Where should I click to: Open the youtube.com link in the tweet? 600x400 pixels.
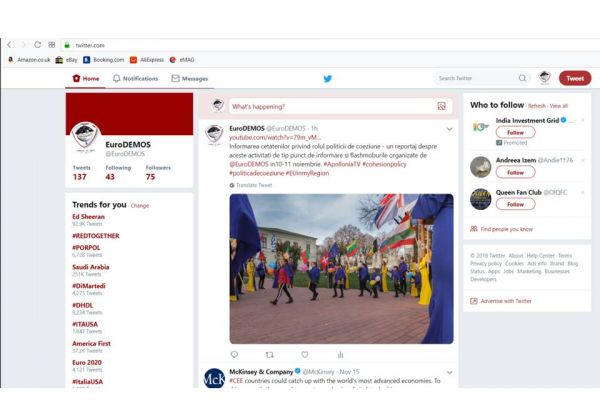275,137
